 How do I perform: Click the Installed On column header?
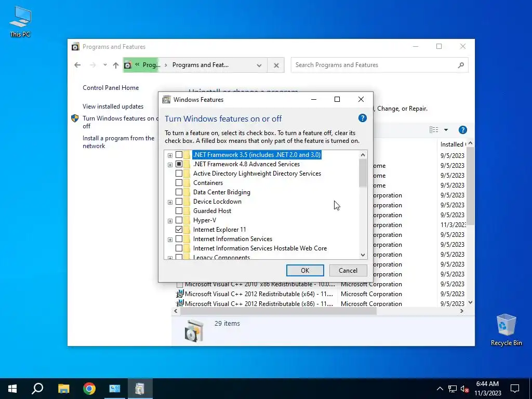pyautogui.click(x=453, y=144)
